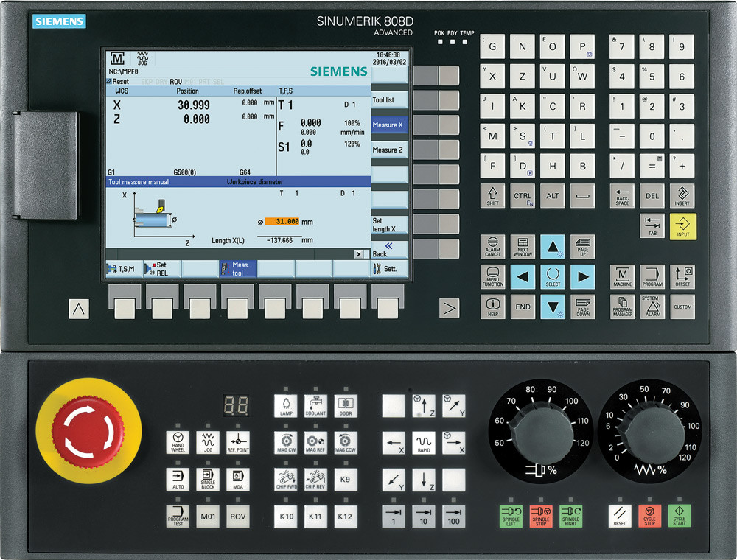
Task: Click the red emergency stop button
Action: (88, 431)
